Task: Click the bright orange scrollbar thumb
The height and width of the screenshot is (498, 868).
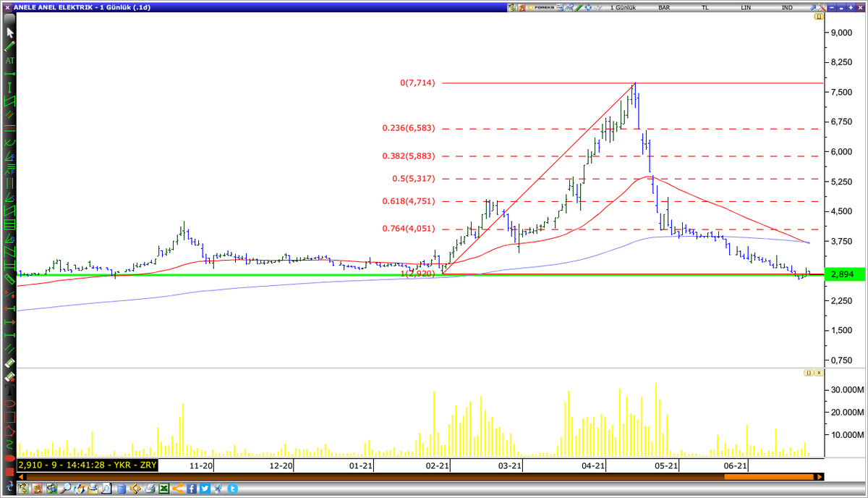Action: click(x=770, y=476)
